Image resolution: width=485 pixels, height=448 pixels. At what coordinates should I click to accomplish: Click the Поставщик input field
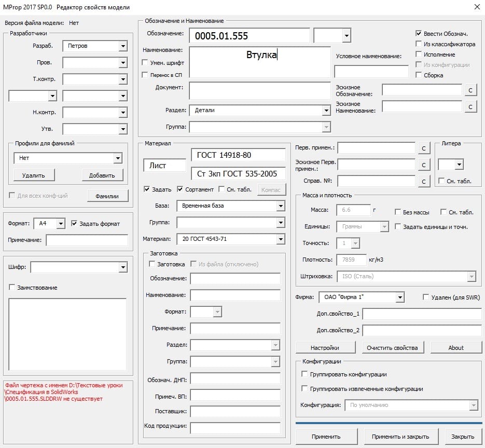pos(235,411)
